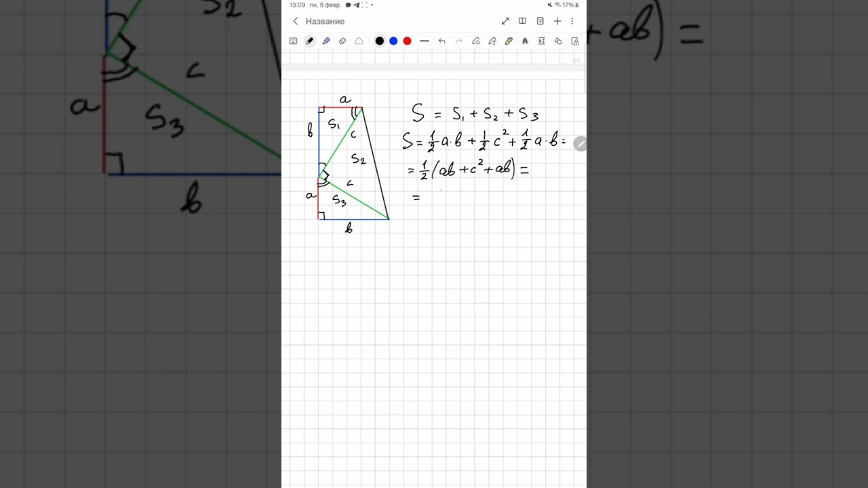
Task: Open the page list icon
Action: pyautogui.click(x=540, y=22)
